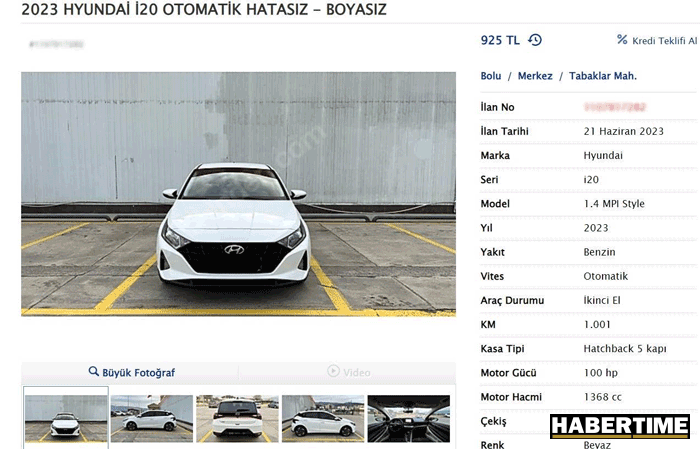The image size is (700, 449).
Task: Click the percent icon beside Kredi Teklifi Al
Action: tap(622, 40)
